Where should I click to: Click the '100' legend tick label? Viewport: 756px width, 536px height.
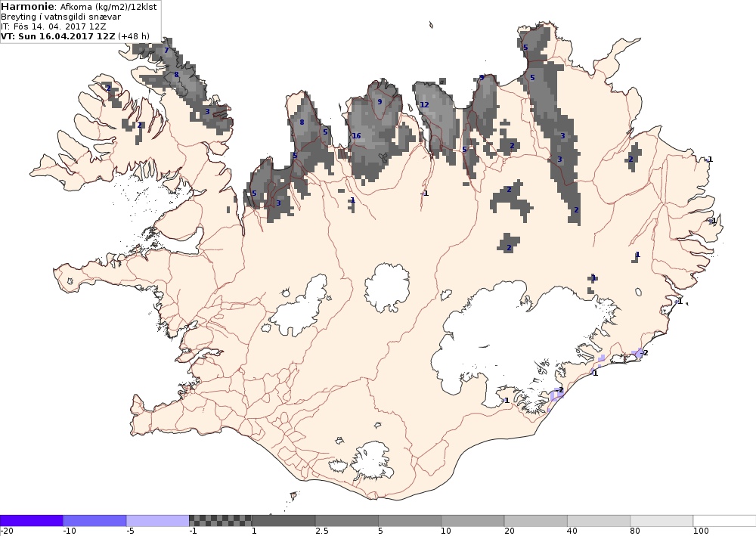click(x=702, y=531)
